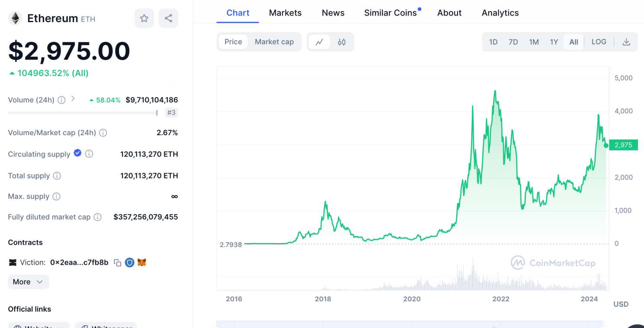Click the current price marker 2,975 on chart

pyautogui.click(x=623, y=145)
